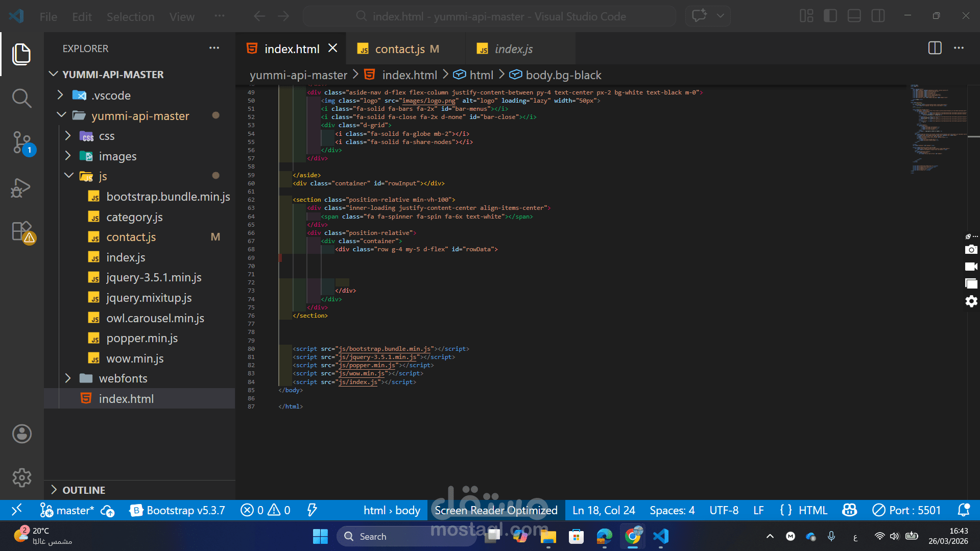Viewport: 980px width, 551px height.
Task: Open Google Chrome from the taskbar
Action: 633,536
